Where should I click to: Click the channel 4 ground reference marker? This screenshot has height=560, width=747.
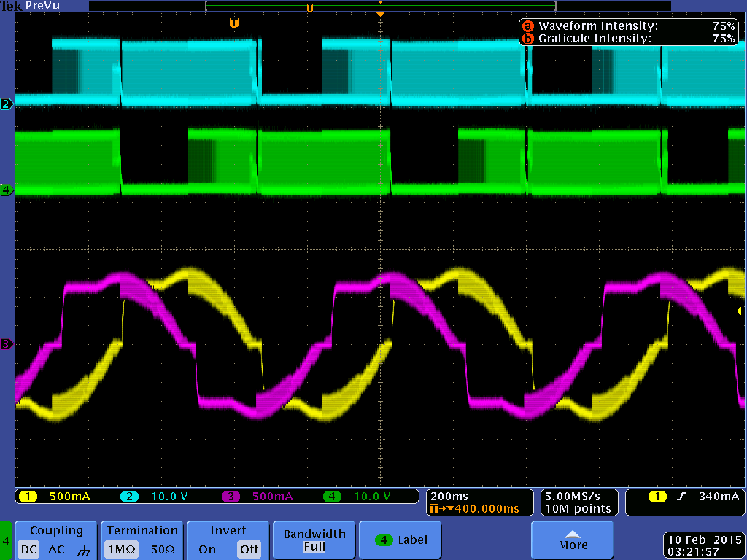pos(7,190)
